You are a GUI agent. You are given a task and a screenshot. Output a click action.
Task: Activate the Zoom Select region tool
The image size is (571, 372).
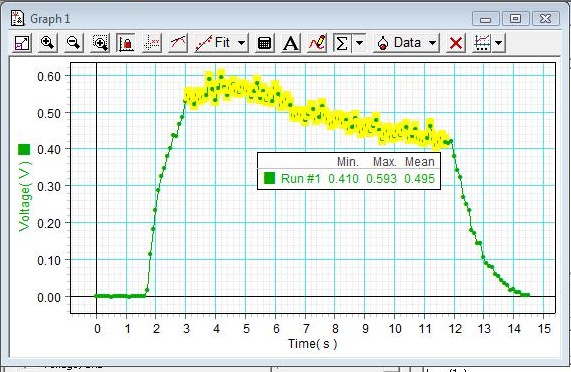point(100,43)
